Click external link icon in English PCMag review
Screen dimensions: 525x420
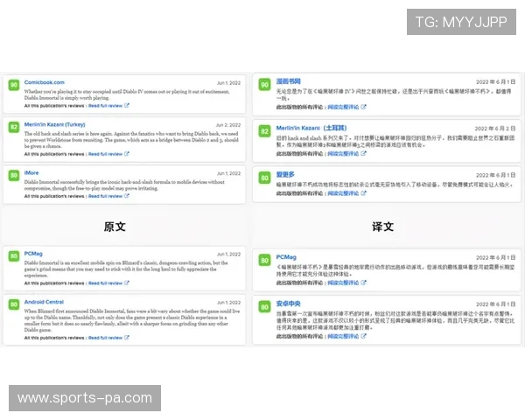(127, 283)
